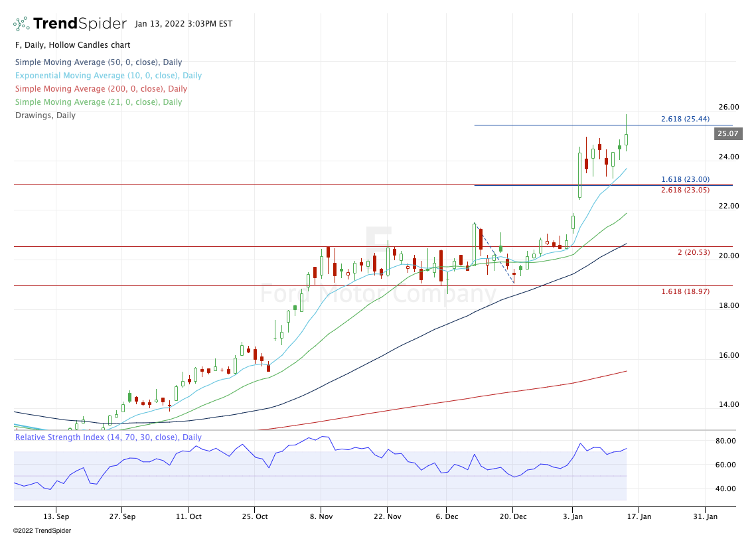Screen dimensions: 756x537
Task: Click the 'Drawings, Daily' legend entry
Action: tap(45, 115)
